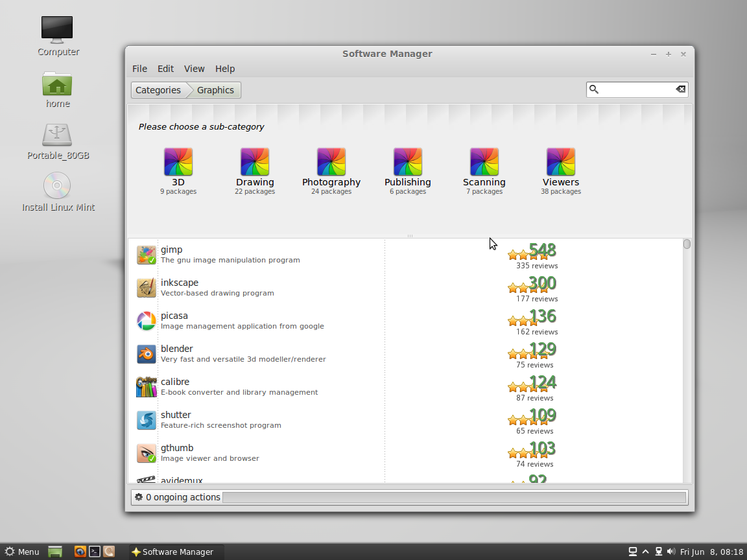Click the "335 reviews" text for gimp
Screen dimensions: 747x560
[x=537, y=266]
